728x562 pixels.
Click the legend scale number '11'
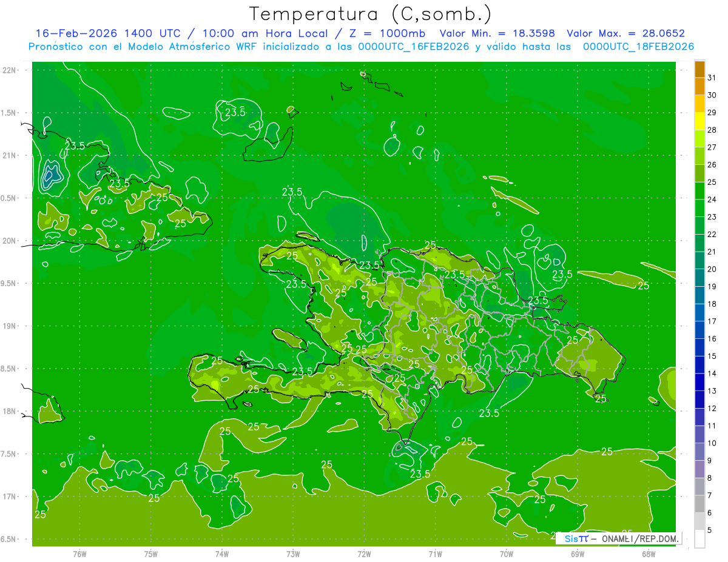712,426
